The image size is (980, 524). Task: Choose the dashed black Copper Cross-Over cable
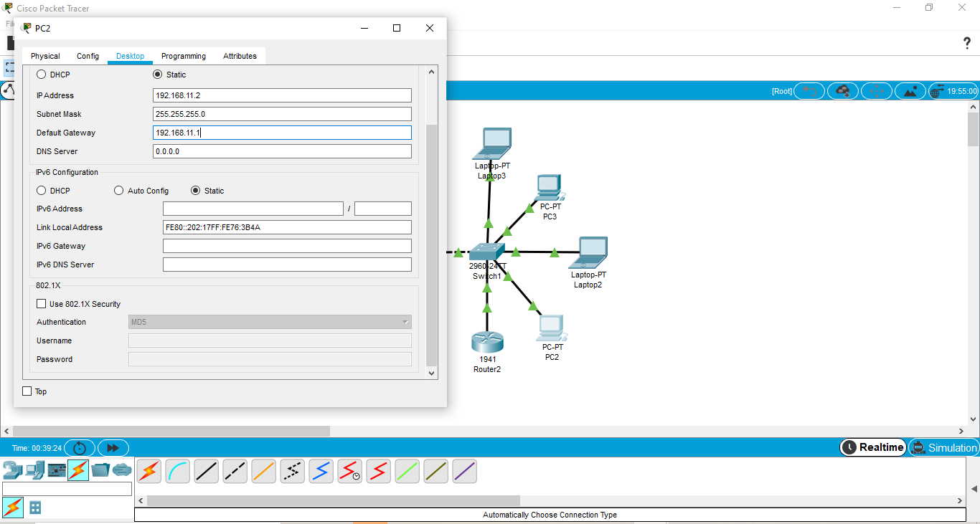pos(235,471)
